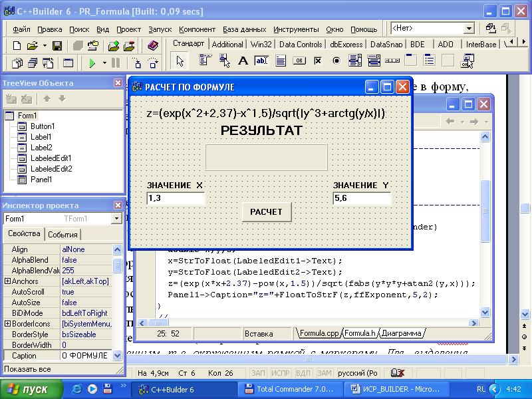532x399 pixels.
Task: Open dropdown arrow next to Run icon
Action: (104, 63)
